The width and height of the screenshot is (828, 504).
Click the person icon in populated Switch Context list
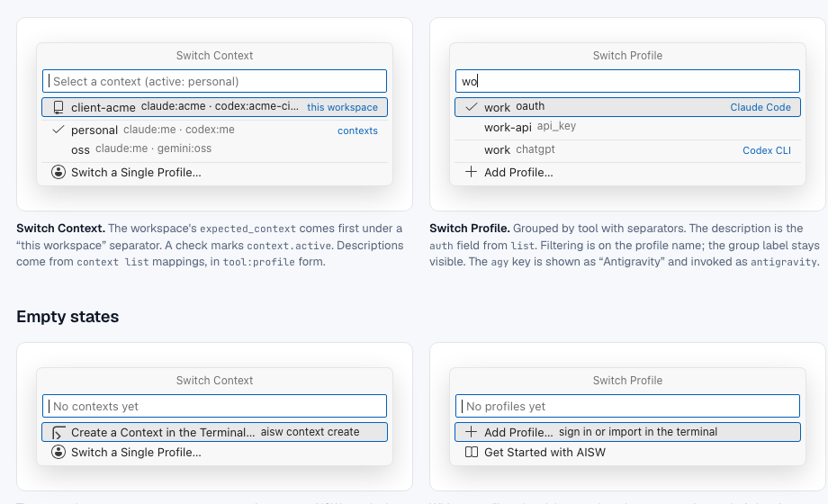click(58, 172)
